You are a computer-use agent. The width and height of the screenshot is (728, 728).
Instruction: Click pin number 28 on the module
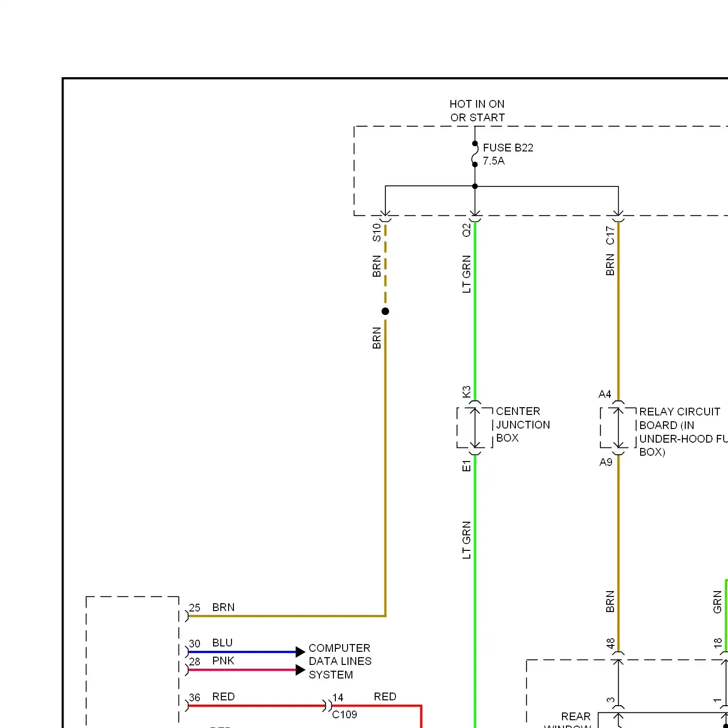point(195,662)
